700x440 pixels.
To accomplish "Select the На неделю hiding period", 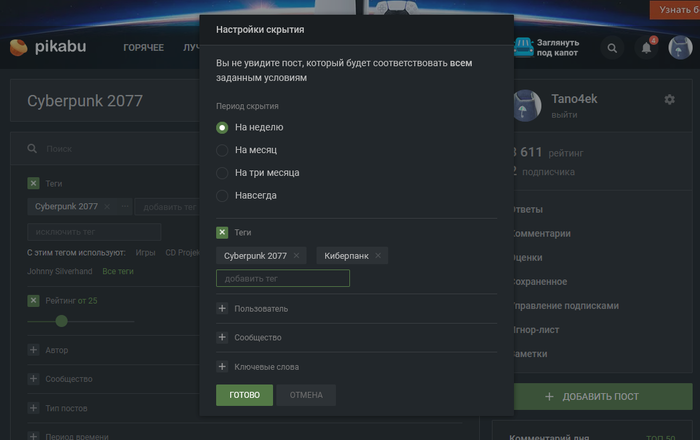I will (223, 127).
